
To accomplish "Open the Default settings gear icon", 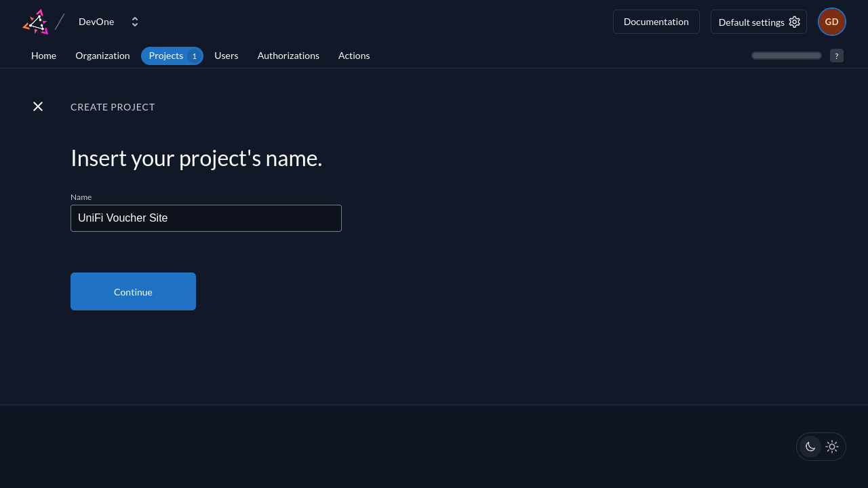I will 794,22.
